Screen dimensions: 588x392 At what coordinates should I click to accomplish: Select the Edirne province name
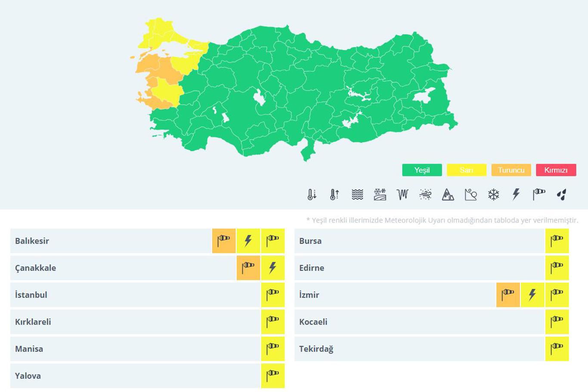(312, 268)
